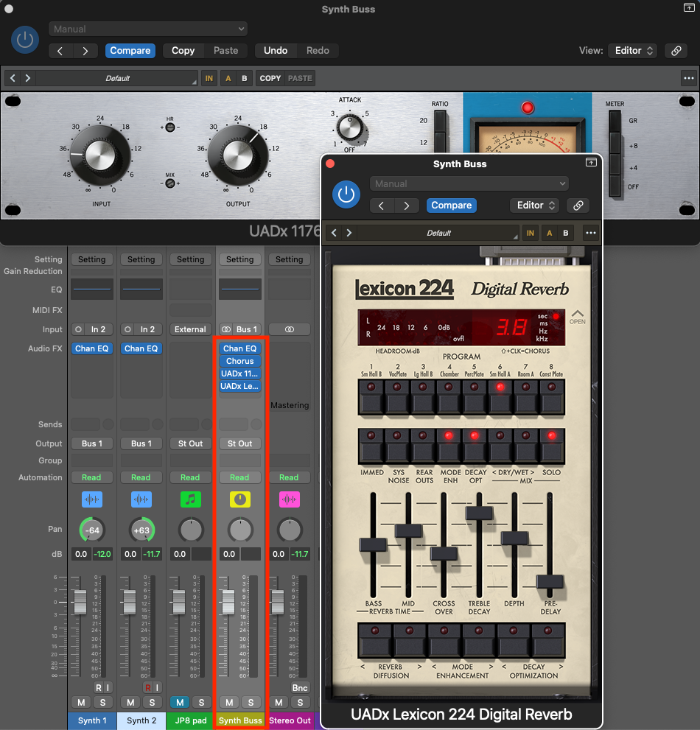Click Synth Buss yellow knob track icon
Screen dimensions: 700x730
[x=240, y=499]
